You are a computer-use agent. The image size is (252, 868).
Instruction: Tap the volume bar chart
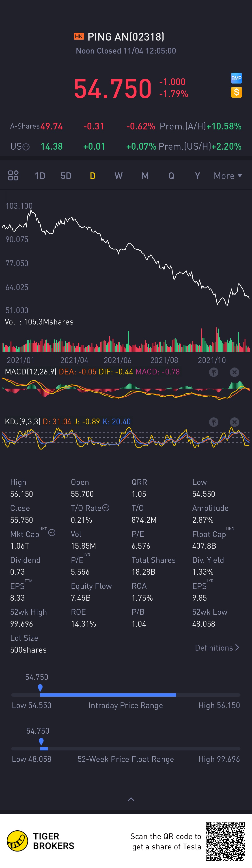[x=126, y=340]
